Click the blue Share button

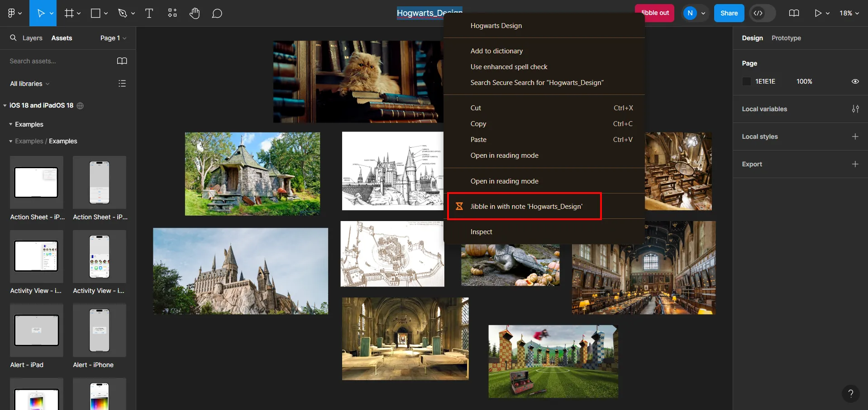coord(729,13)
